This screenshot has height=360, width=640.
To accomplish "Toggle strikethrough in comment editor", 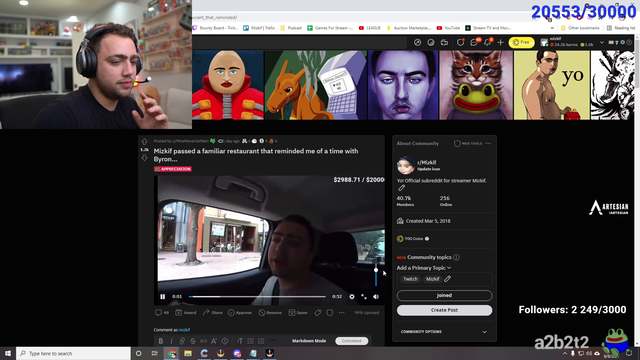I will coord(193,341).
